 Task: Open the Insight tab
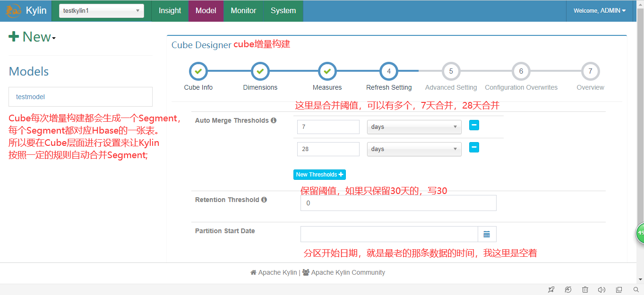(x=170, y=10)
